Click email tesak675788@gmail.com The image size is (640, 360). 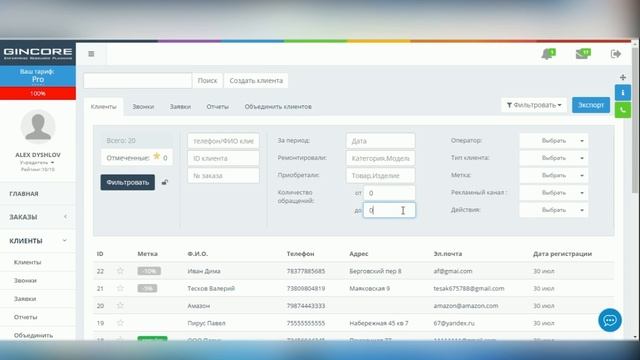[x=469, y=288]
